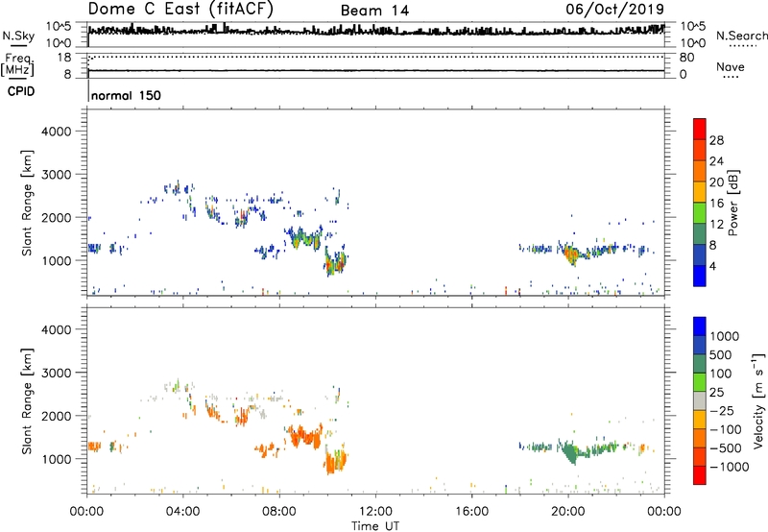Click the green echo cluster near 20:00 in the velocity panel
Image resolution: width=768 pixels, height=532 pixels.
pyautogui.click(x=569, y=451)
